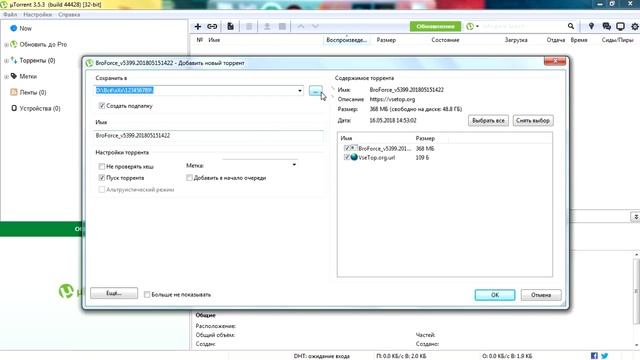Viewport: 640px width, 360px height.
Task: Sort by Состояние column header
Action: [445, 40]
